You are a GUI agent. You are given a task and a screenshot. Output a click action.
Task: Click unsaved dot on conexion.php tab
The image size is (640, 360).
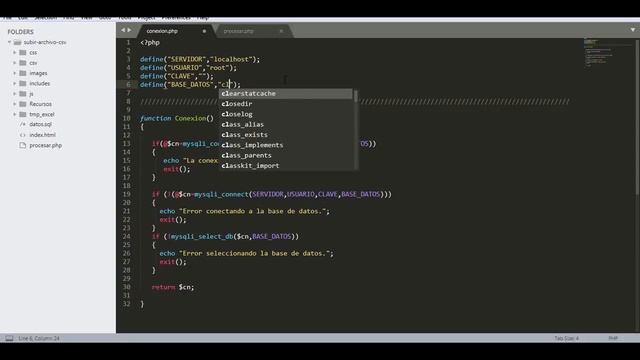tap(204, 31)
